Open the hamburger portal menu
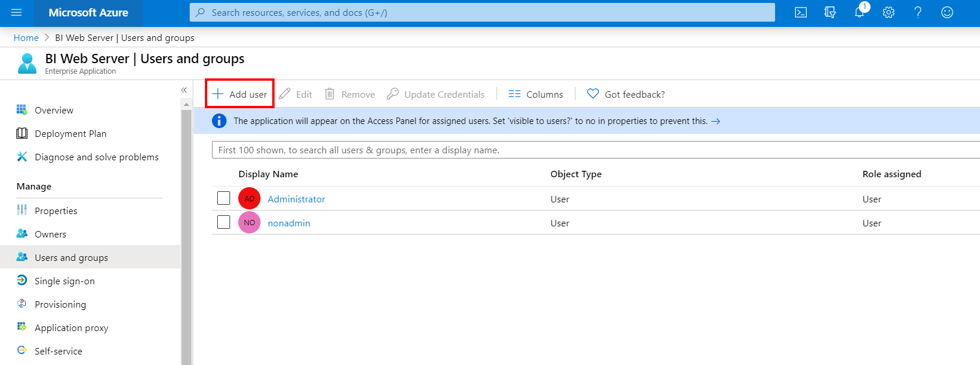Viewport: 980px width, 365px height. tap(16, 12)
